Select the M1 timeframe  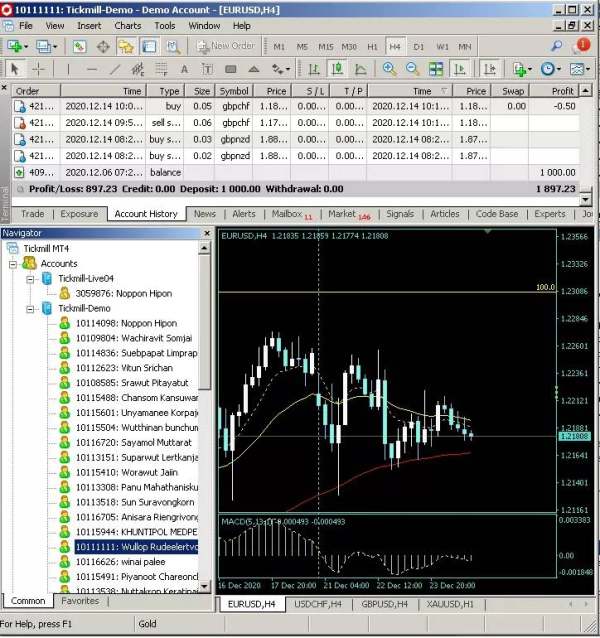(279, 47)
